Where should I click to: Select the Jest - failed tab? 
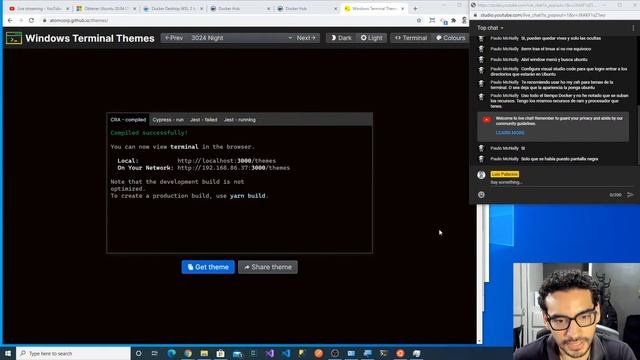coord(204,120)
